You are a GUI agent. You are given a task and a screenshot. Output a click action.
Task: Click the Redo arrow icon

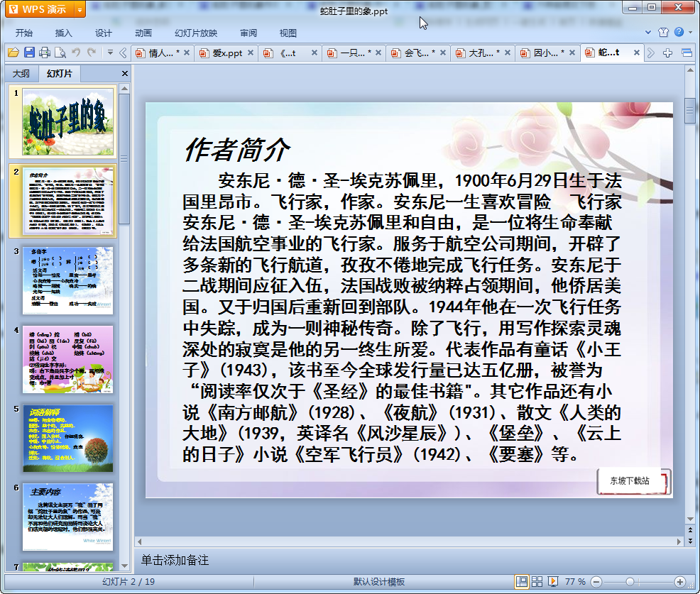(92, 53)
